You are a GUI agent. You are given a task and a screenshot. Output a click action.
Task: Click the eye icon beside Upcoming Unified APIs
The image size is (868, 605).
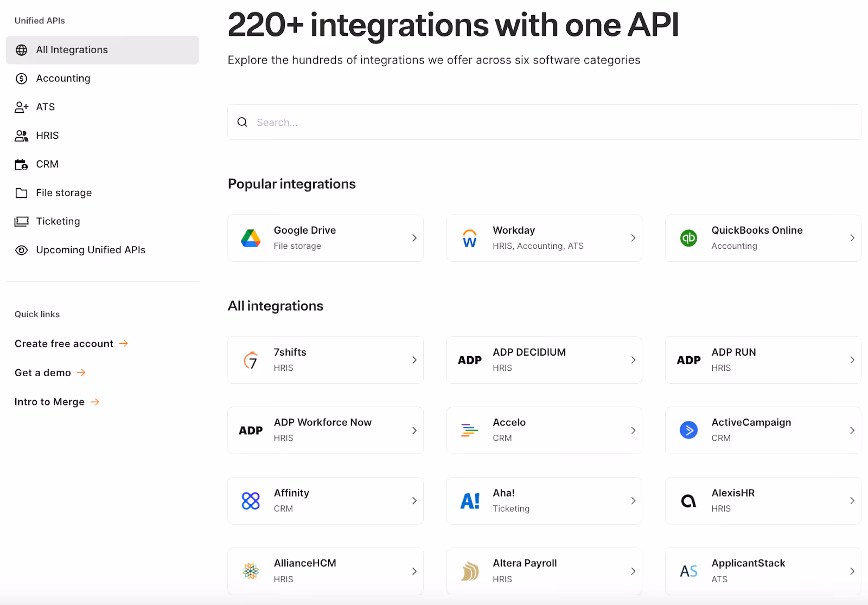21,250
